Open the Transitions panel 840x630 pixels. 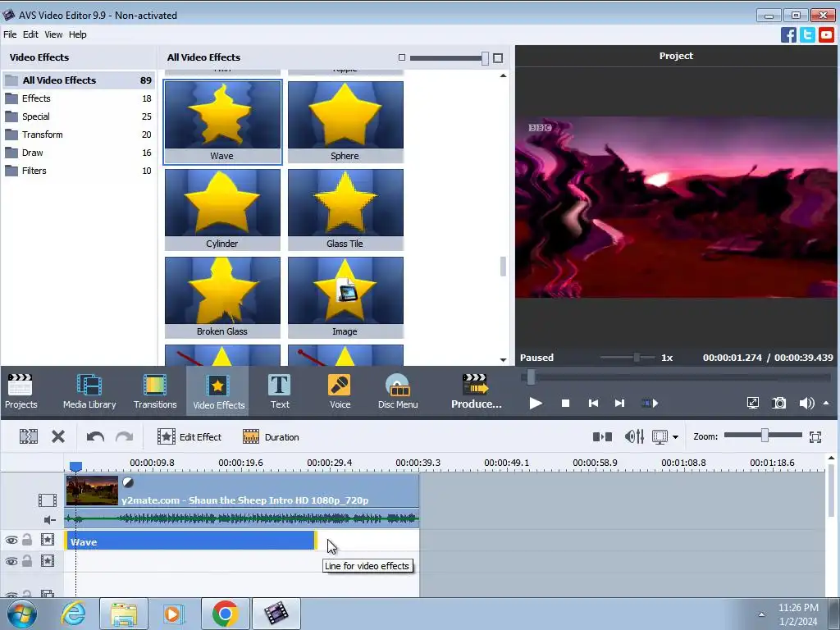pyautogui.click(x=155, y=391)
